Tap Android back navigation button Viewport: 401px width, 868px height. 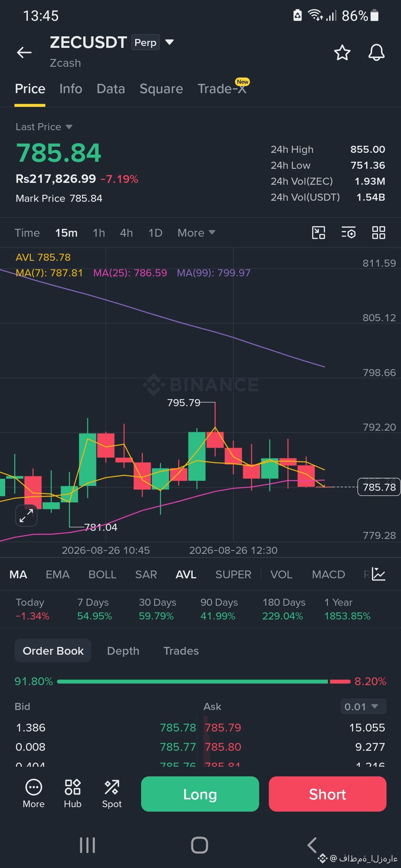coord(312,845)
